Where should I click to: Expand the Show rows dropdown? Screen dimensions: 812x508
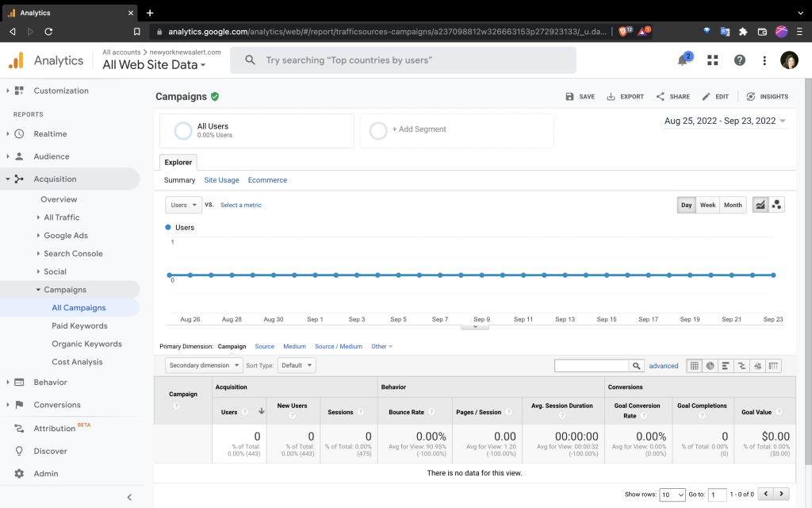coord(672,495)
